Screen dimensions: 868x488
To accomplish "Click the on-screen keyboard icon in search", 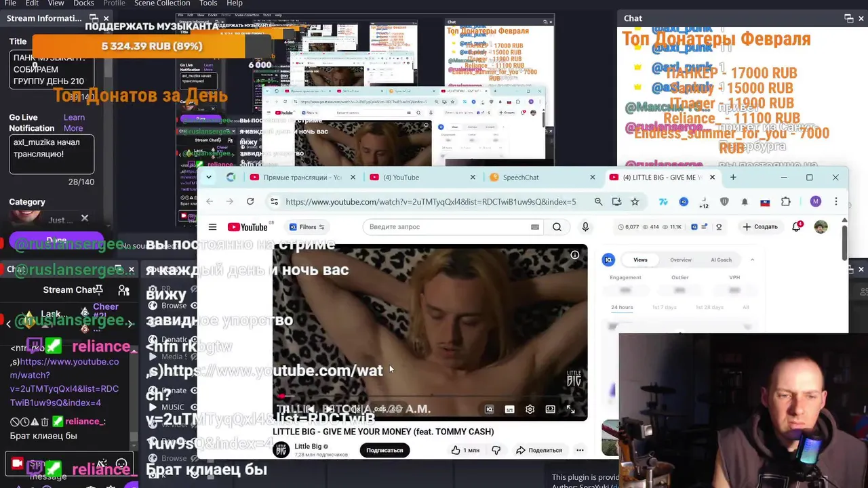I will 535,227.
